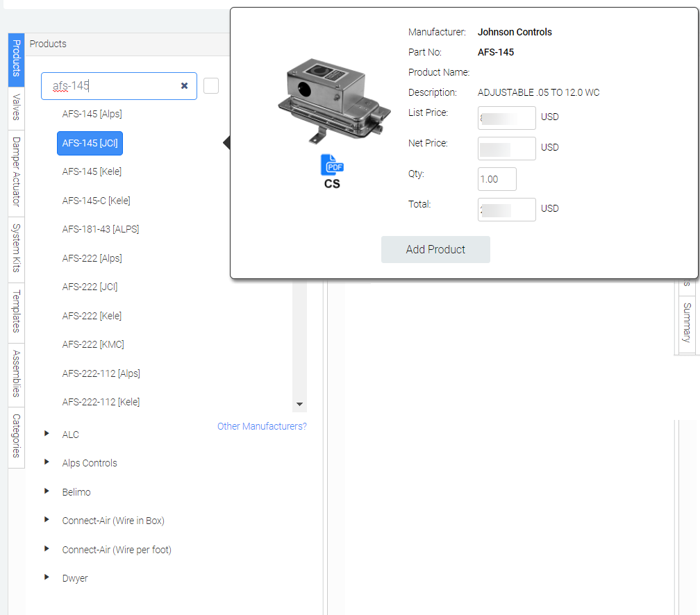Open the CS PDF datasheet icon
700x615 pixels.
tap(332, 165)
